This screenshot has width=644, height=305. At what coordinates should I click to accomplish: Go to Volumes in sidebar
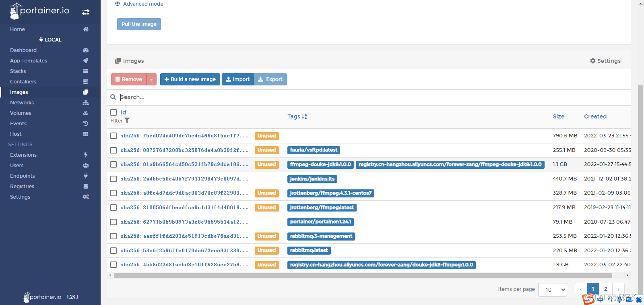[x=21, y=113]
